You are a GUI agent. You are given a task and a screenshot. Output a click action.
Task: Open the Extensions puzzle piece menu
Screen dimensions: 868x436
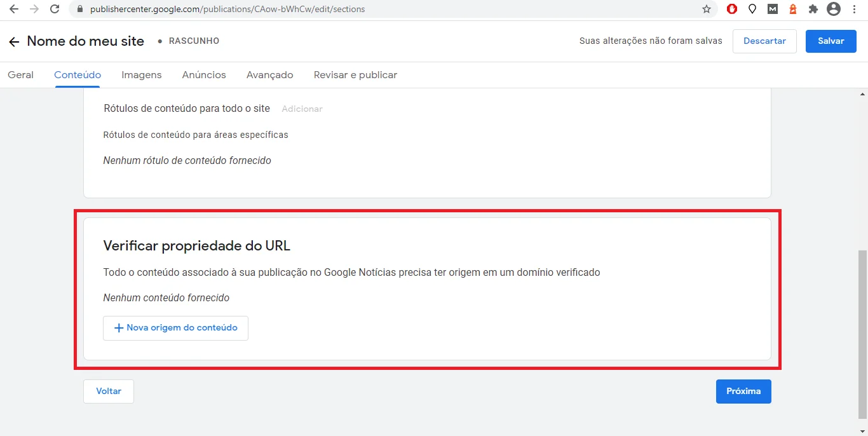(x=813, y=10)
